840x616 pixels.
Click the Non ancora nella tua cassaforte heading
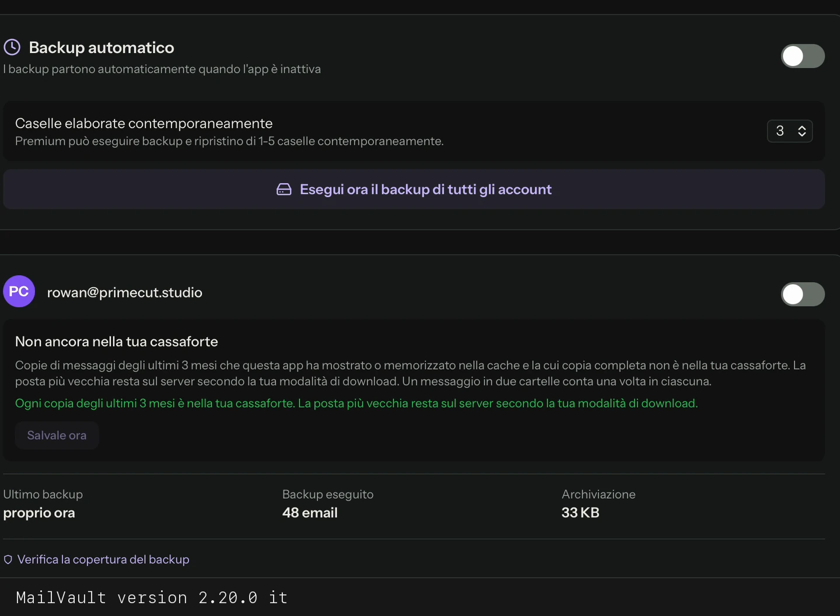tap(117, 341)
